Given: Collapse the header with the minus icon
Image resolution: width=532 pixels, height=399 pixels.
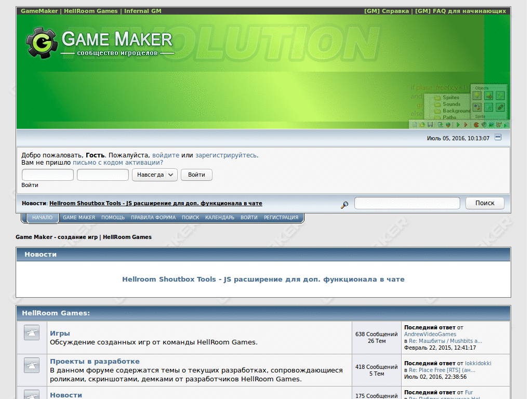Looking at the screenshot, I should tap(498, 137).
